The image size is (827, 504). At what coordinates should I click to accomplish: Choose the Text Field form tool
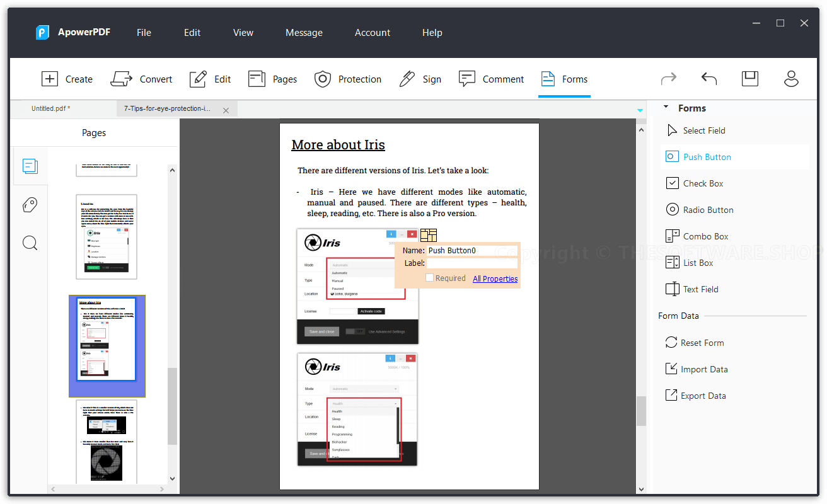click(692, 289)
